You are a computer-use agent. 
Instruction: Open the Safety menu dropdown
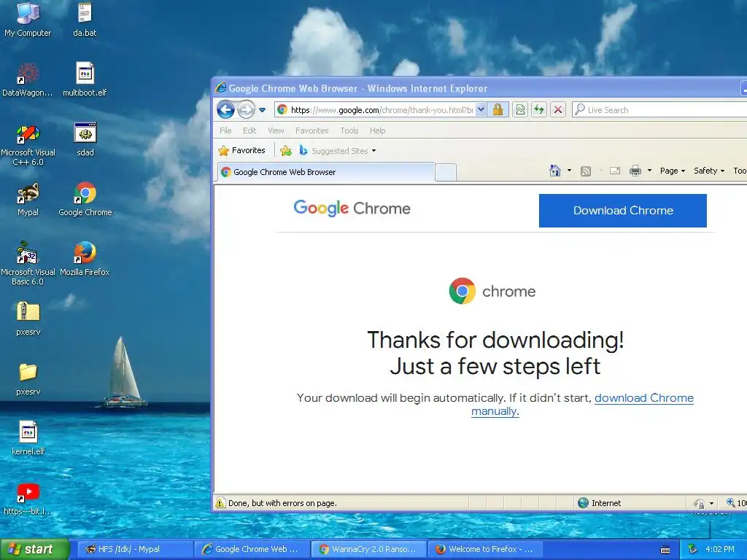(x=709, y=171)
